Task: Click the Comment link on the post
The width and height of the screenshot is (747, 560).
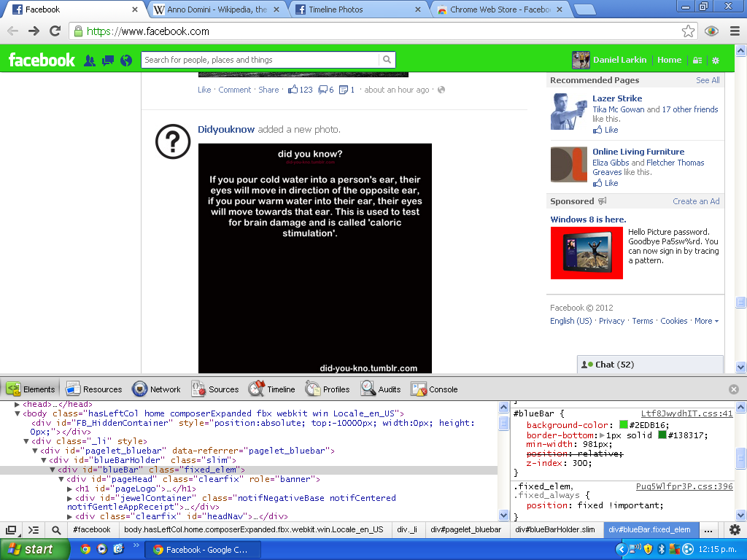Action: coord(234,90)
